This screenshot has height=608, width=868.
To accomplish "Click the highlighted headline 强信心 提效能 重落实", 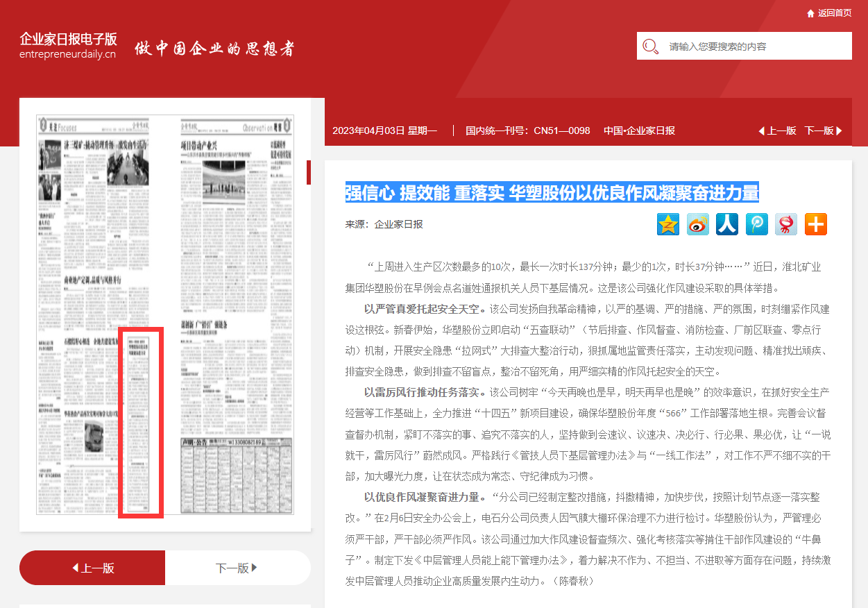I will point(552,192).
